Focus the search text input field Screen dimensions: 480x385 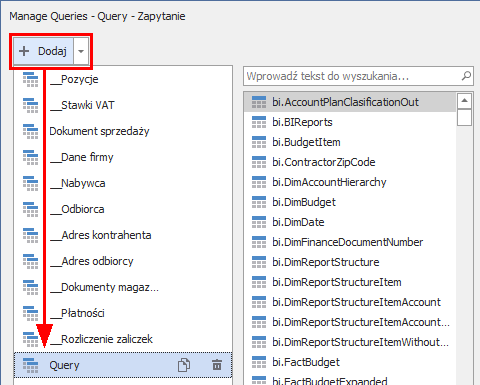point(353,76)
